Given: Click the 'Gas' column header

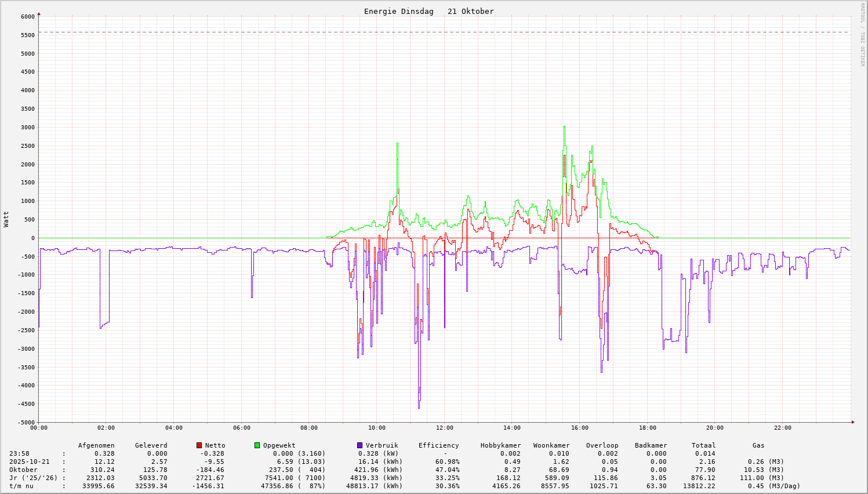Looking at the screenshot, I should tap(758, 445).
